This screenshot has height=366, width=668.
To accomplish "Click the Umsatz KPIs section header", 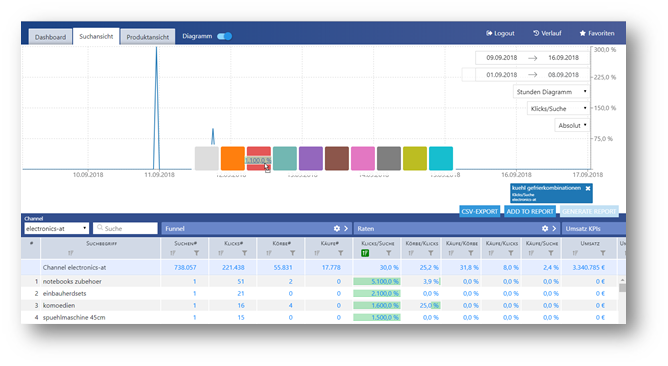I will point(593,229).
